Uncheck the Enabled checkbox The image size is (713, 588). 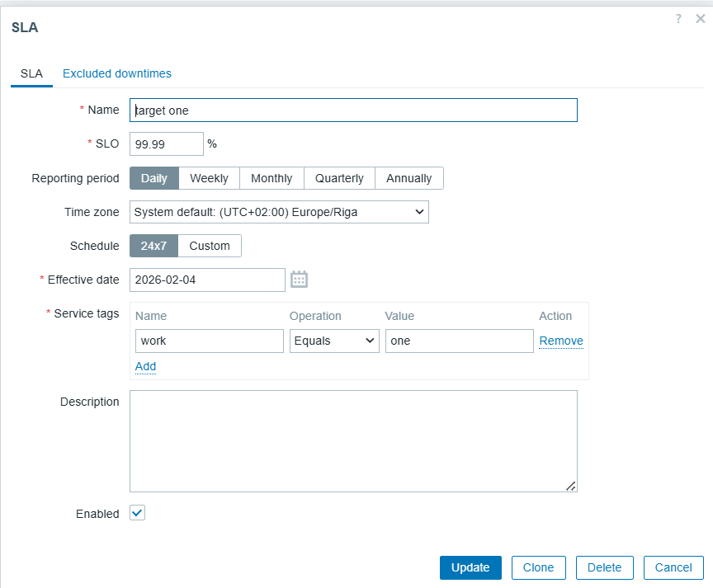(138, 514)
